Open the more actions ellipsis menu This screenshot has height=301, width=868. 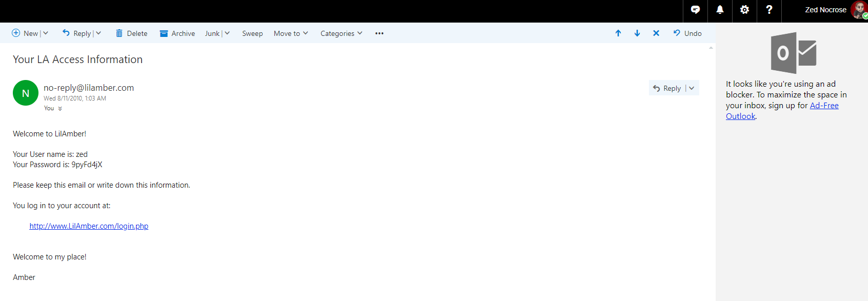pyautogui.click(x=379, y=33)
